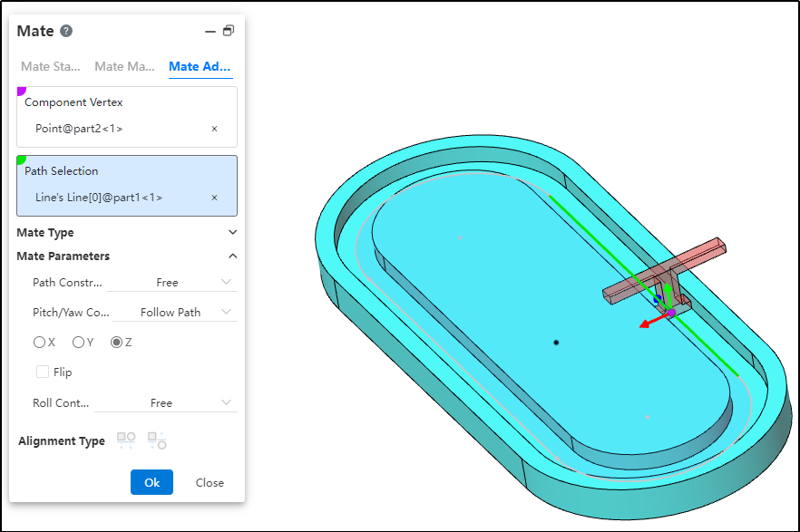Remove Point@part2<1> from Component Vertex
This screenshot has width=800, height=532.
[x=214, y=129]
